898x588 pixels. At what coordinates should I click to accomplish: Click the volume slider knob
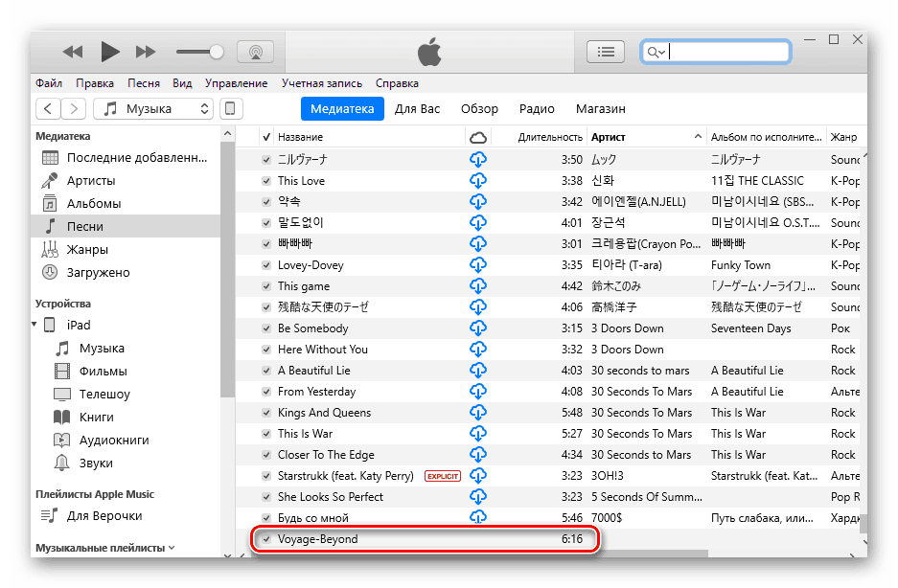pyautogui.click(x=217, y=52)
